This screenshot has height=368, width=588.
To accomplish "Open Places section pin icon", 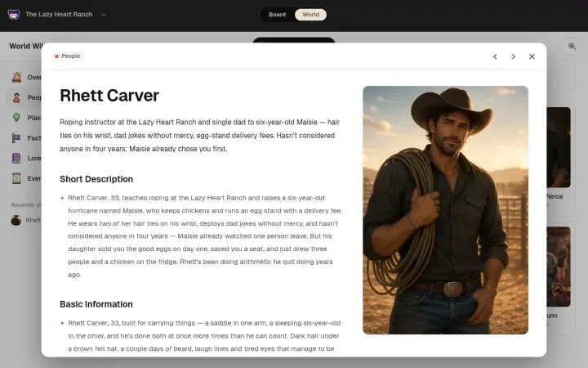I will click(x=16, y=118).
